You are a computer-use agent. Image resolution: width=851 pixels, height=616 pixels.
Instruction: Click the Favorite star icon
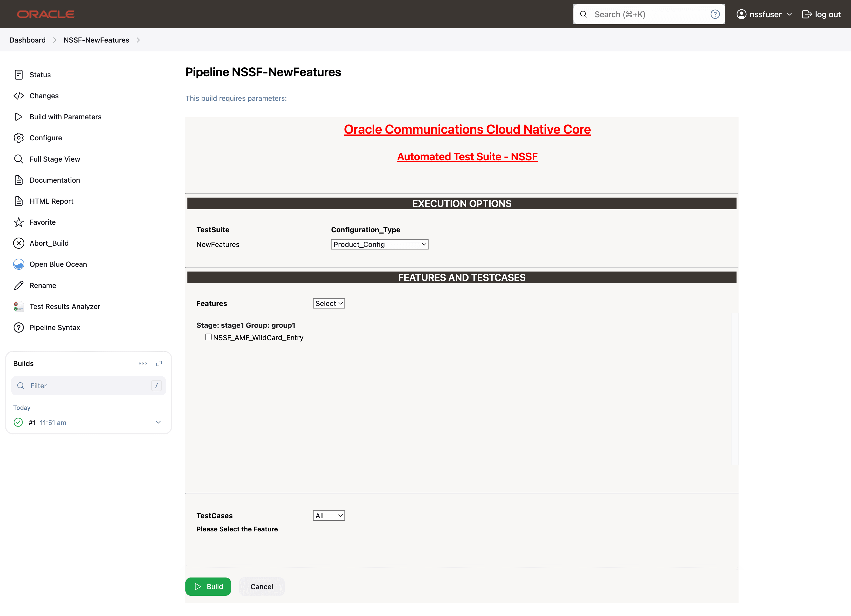[x=18, y=222]
